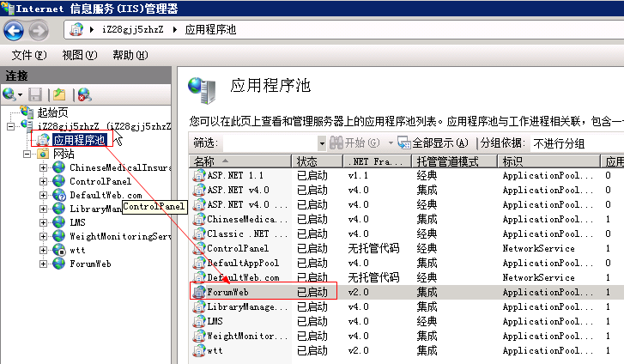Click the Back navigation arrow button
The width and height of the screenshot is (624, 364).
(14, 31)
